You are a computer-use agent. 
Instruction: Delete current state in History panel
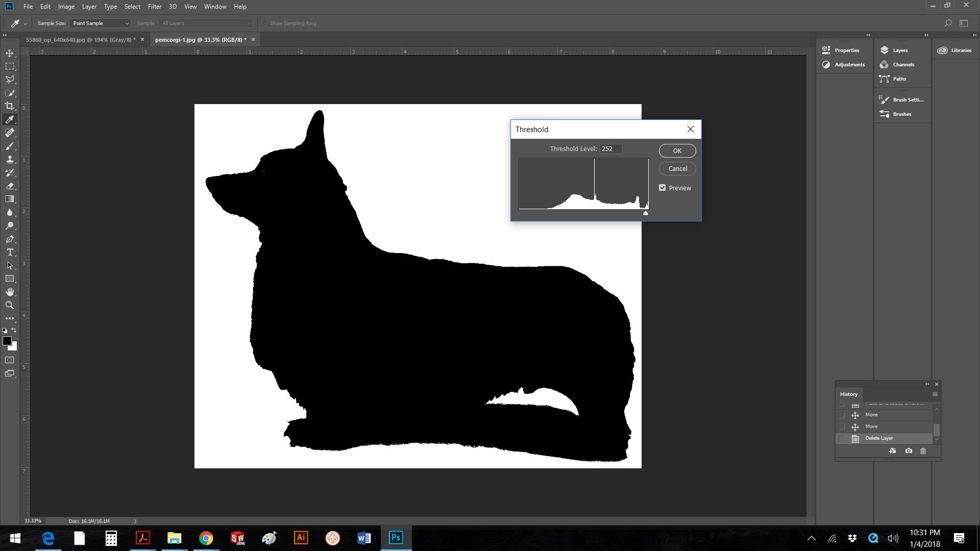[x=923, y=451]
